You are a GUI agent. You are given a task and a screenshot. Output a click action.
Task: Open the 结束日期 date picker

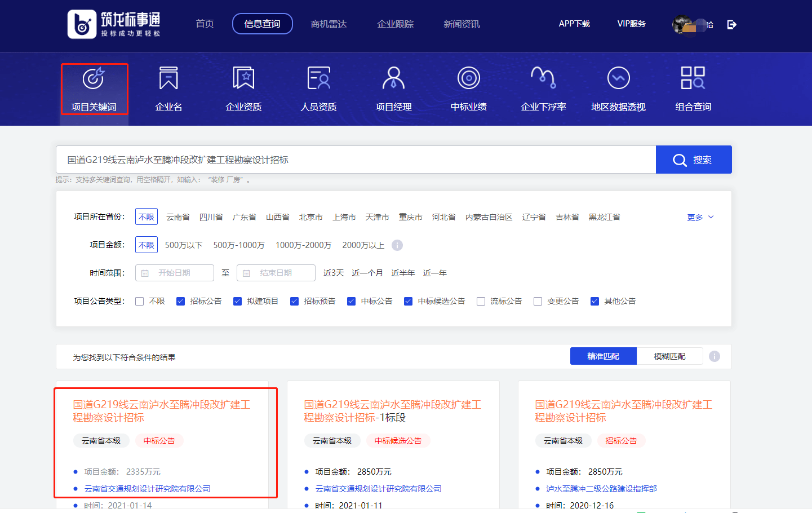coord(276,272)
